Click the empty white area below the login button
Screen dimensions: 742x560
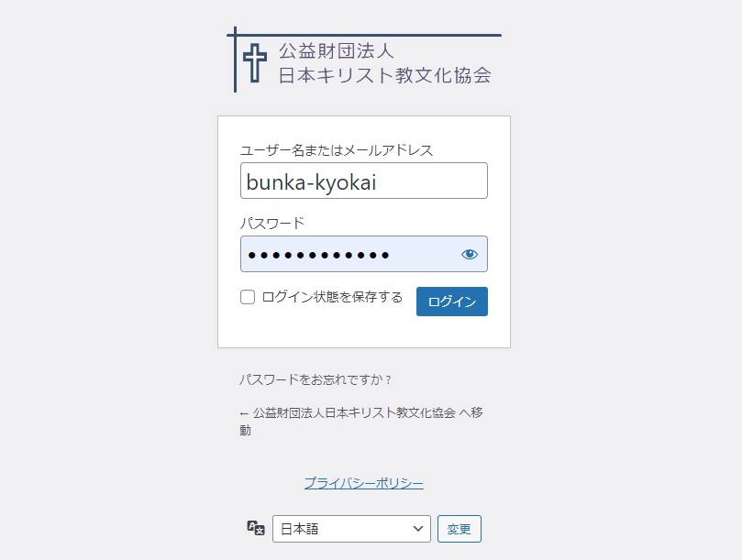point(363,332)
